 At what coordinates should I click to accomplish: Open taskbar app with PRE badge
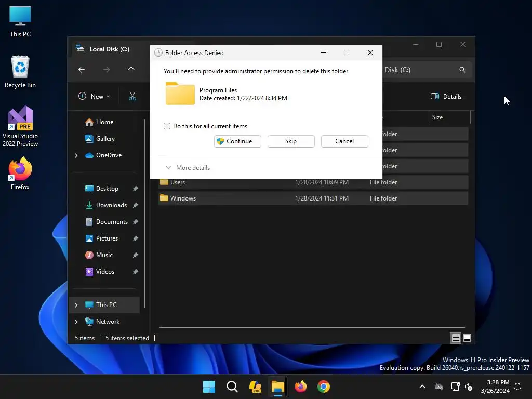point(255,387)
